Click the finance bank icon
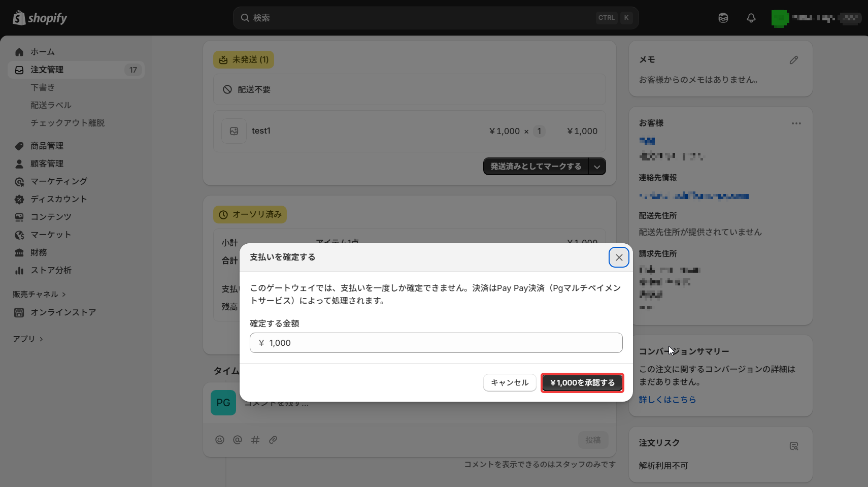The height and width of the screenshot is (487, 868). pos(19,252)
